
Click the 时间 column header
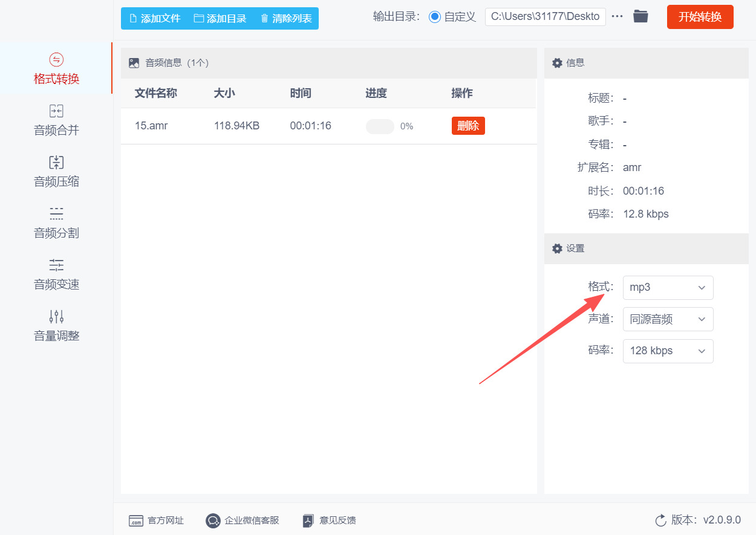coord(301,93)
